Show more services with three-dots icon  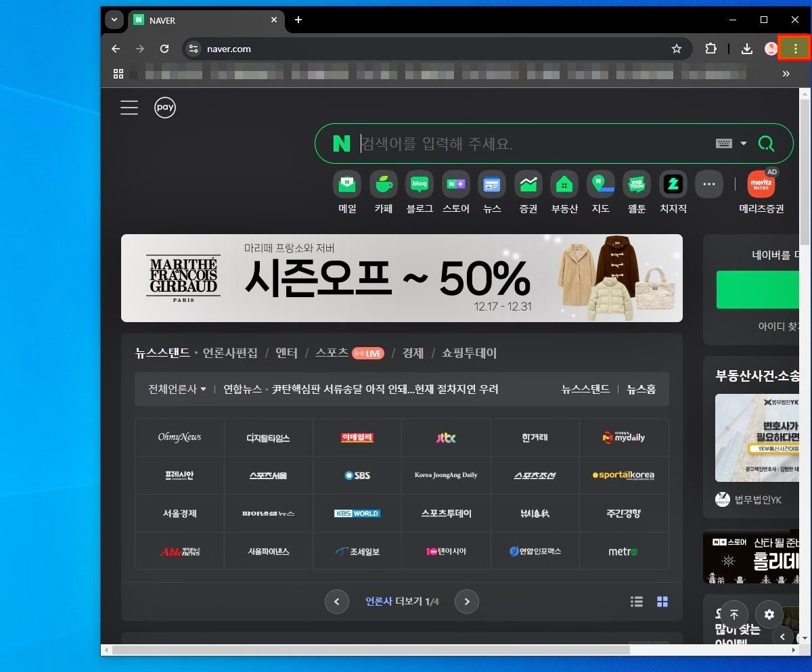[x=709, y=184]
